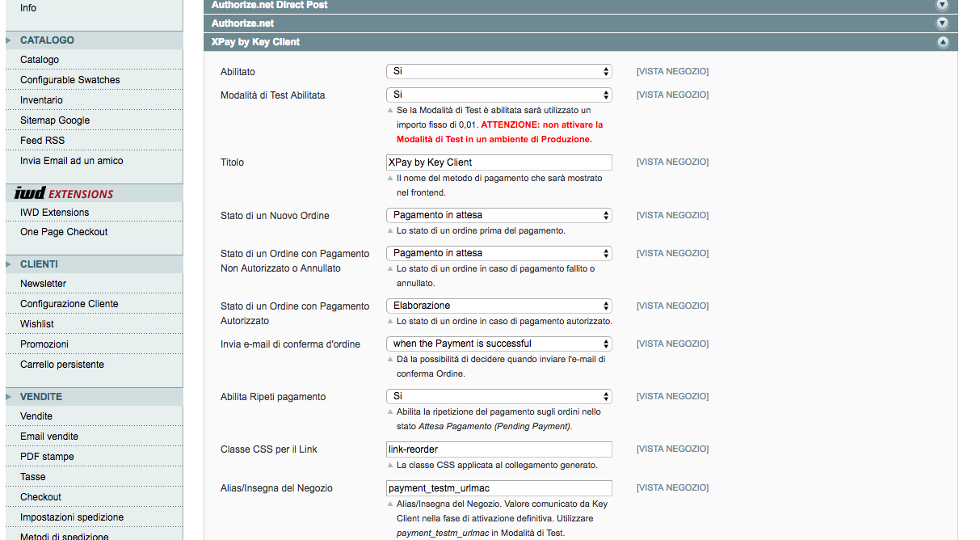Open the Stato di un Nuovo Ordine dropdown
980x540 pixels.
click(x=499, y=216)
